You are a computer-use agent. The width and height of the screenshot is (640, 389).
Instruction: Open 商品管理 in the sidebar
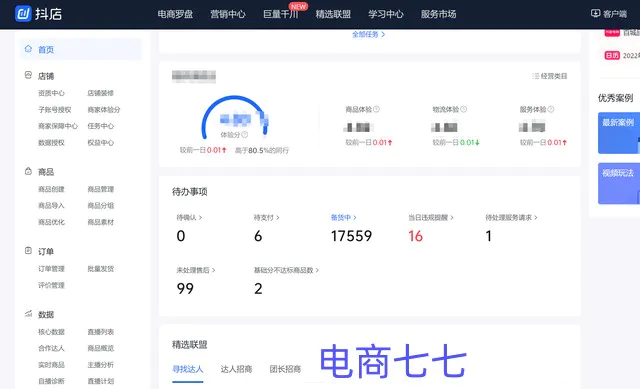[x=100, y=189]
